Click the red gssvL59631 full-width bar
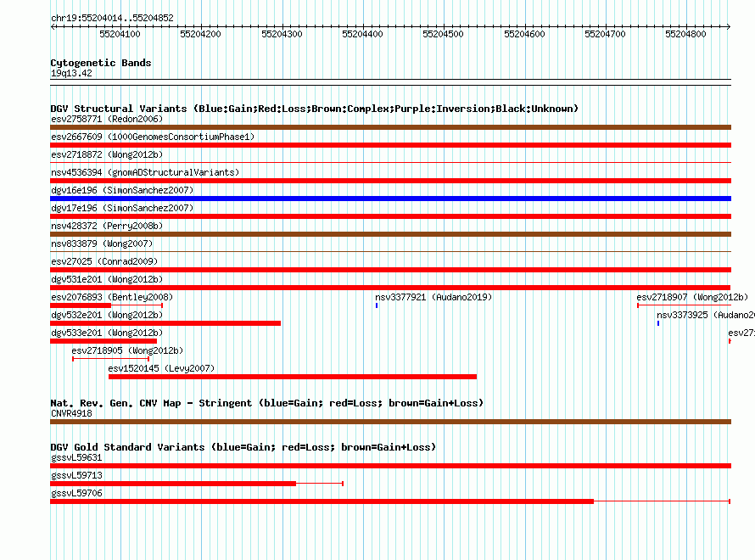Image resolution: width=755 pixels, height=560 pixels. (x=390, y=466)
